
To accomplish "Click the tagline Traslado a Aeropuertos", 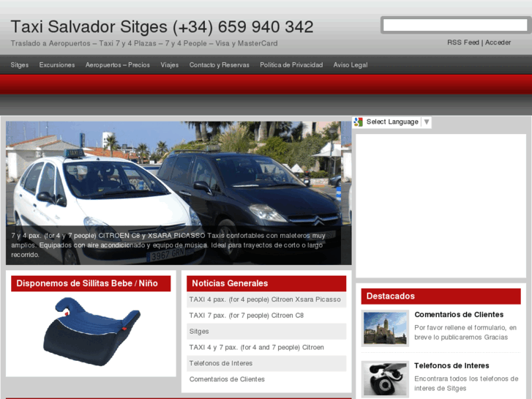I will (x=144, y=43).
